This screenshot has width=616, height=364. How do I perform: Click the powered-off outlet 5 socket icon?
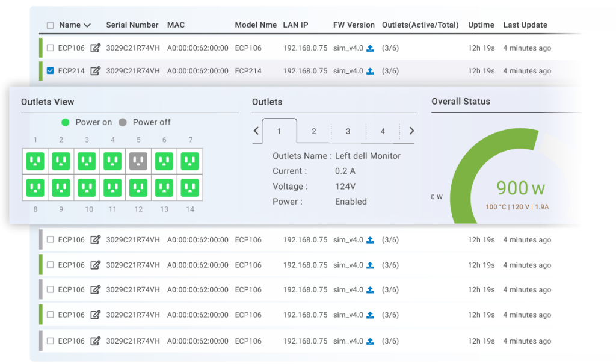coord(138,161)
